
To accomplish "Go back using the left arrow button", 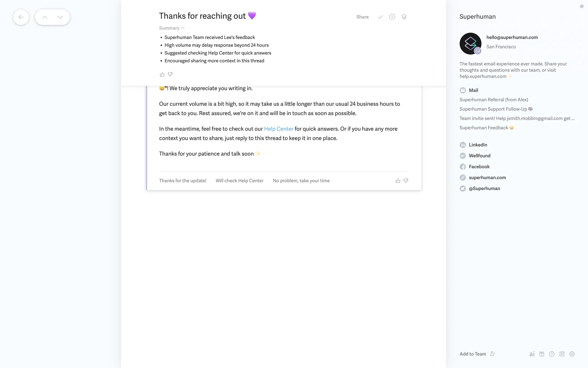I will [21, 17].
